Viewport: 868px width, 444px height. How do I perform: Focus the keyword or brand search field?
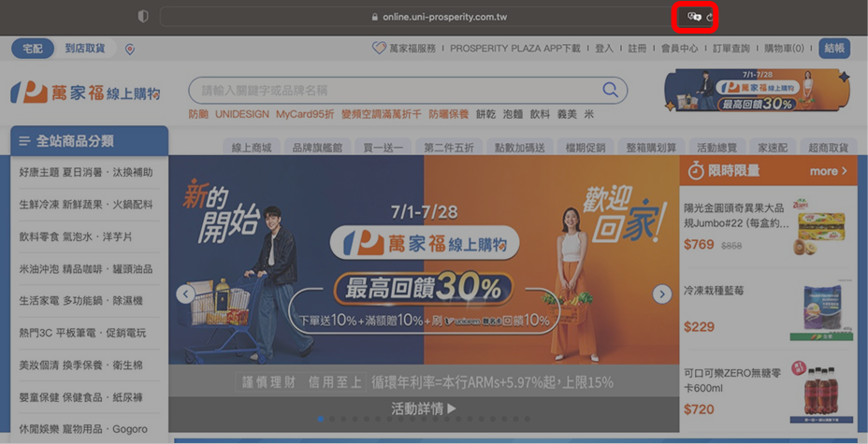[408, 90]
